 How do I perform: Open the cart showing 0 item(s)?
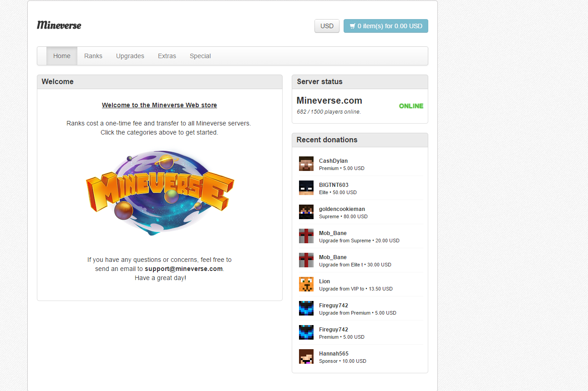point(386,26)
